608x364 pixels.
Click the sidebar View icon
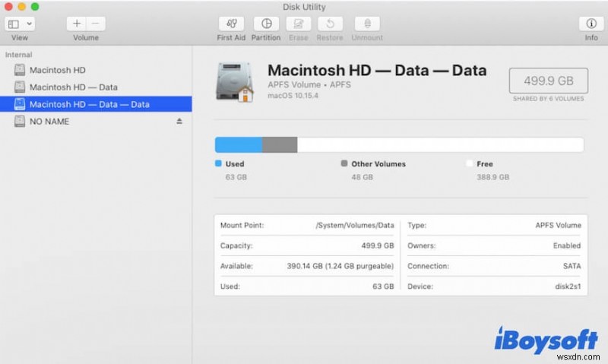[14, 24]
